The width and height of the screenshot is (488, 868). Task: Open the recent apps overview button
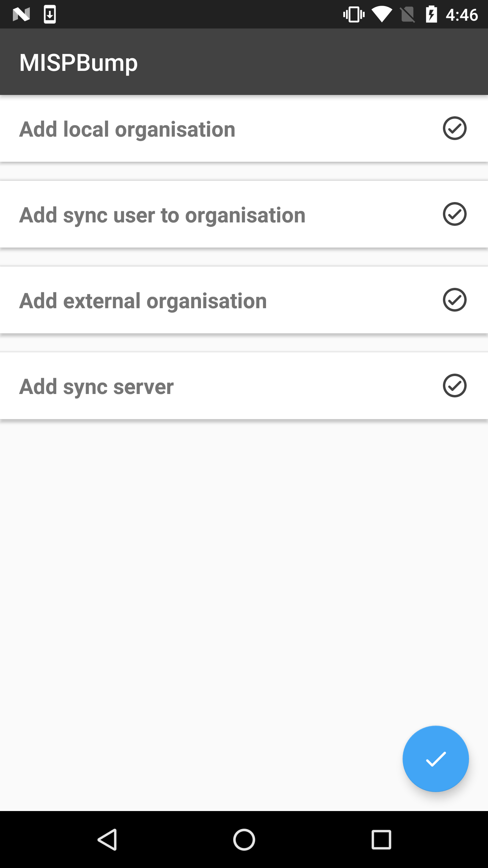(x=381, y=840)
